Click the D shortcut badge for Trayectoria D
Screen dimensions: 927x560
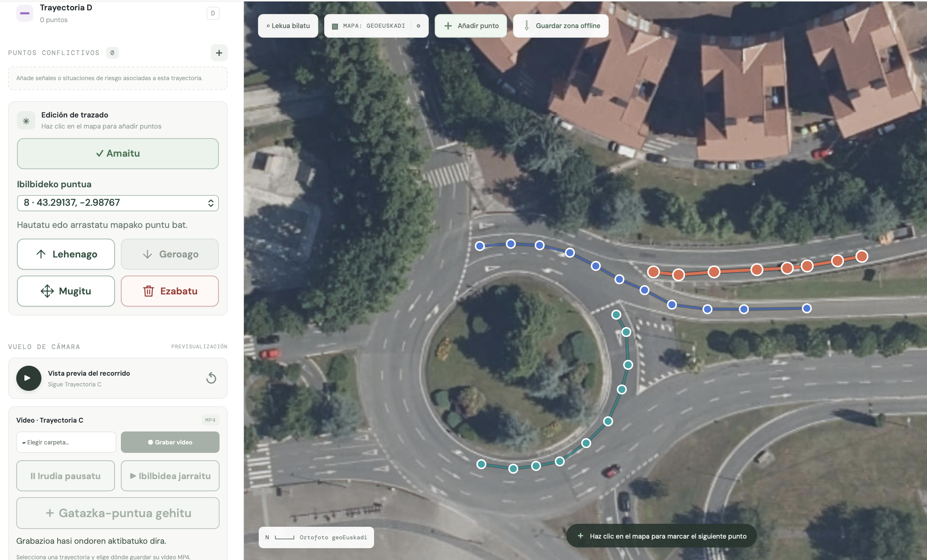click(213, 13)
